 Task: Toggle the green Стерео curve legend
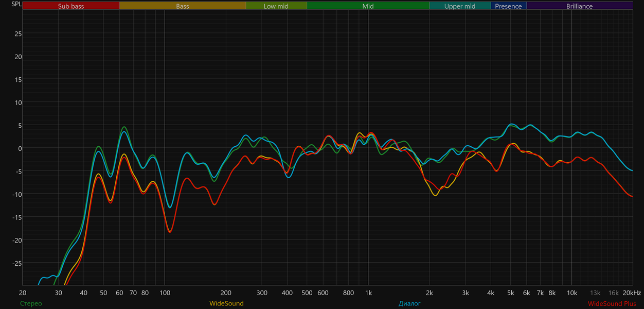tap(31, 304)
